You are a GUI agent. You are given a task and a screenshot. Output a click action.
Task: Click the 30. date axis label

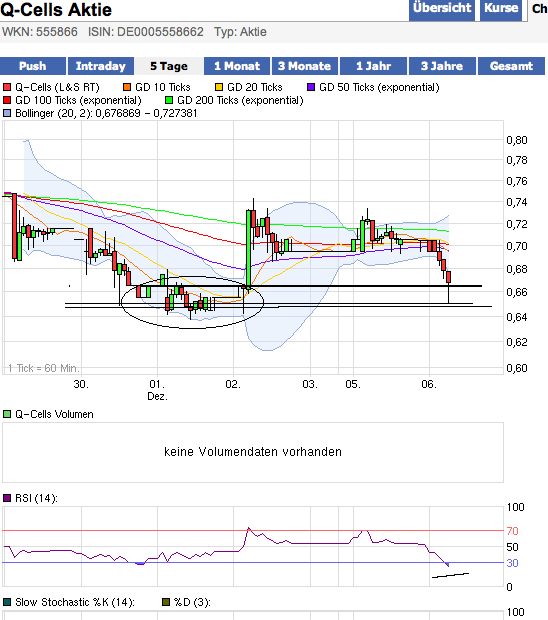[81, 384]
